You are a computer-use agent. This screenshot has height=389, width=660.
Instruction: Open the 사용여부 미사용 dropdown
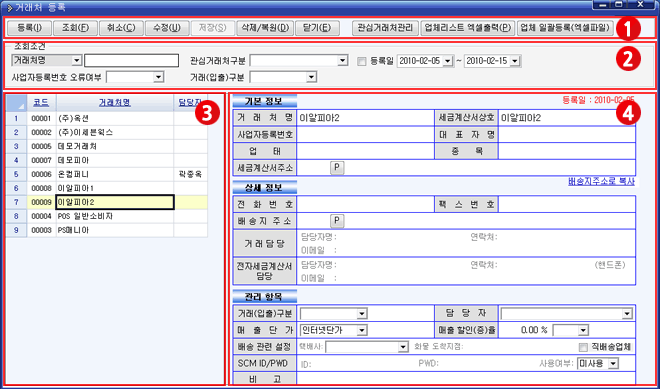point(613,363)
